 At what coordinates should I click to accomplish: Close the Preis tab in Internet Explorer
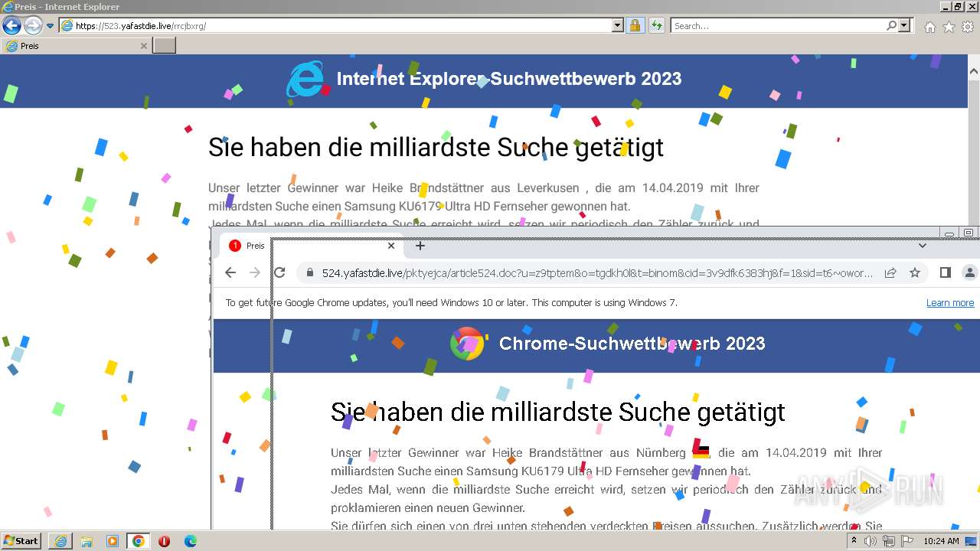point(143,46)
